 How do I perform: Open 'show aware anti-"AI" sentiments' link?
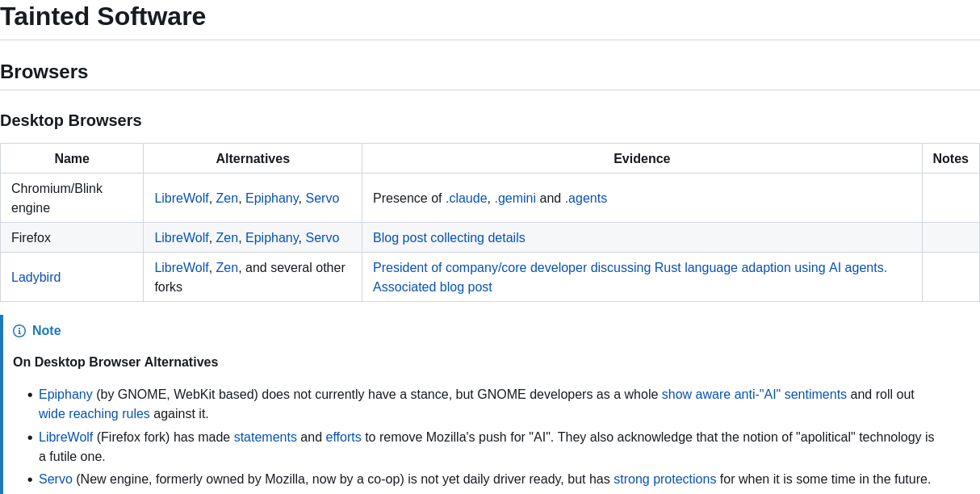(x=754, y=394)
